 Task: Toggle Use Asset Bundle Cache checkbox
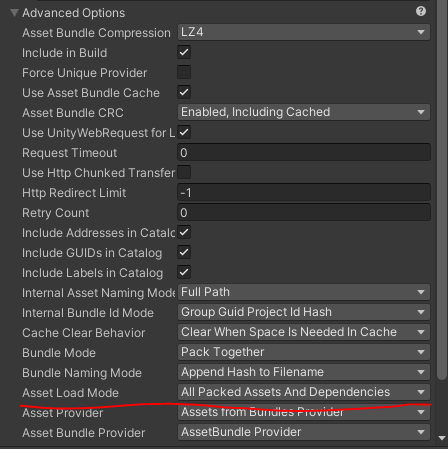coord(184,92)
